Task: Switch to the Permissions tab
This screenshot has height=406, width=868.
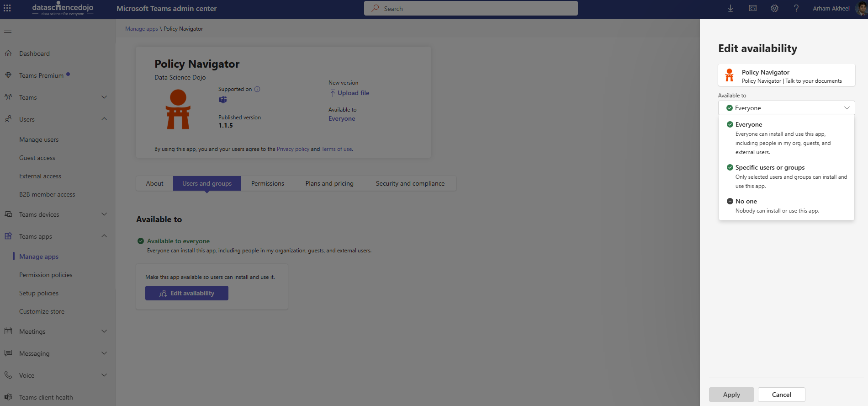Action: pos(268,183)
